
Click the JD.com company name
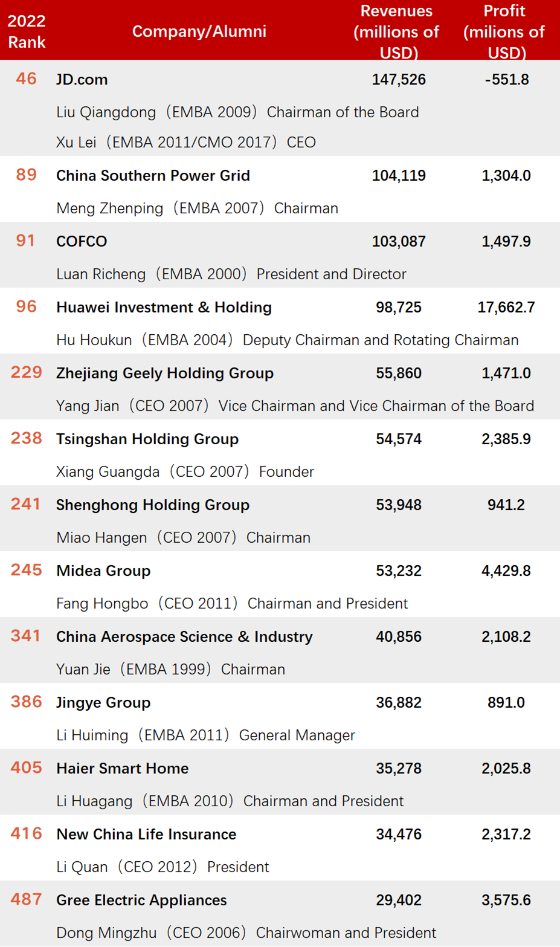point(82,80)
